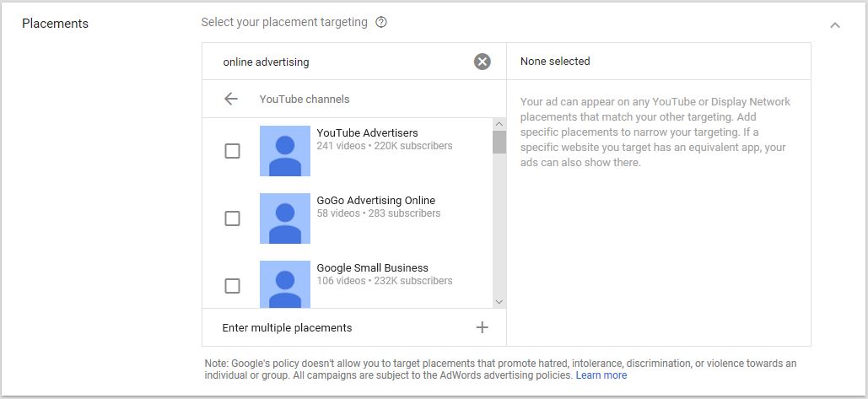Click the YouTube channels category header
Image resolution: width=868 pixels, height=399 pixels.
coord(305,99)
